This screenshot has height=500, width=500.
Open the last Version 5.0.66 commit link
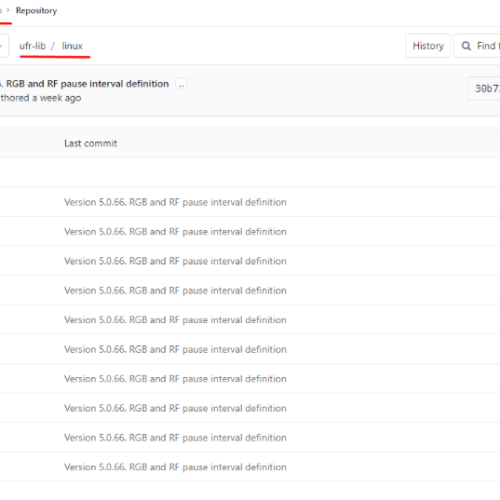click(175, 467)
